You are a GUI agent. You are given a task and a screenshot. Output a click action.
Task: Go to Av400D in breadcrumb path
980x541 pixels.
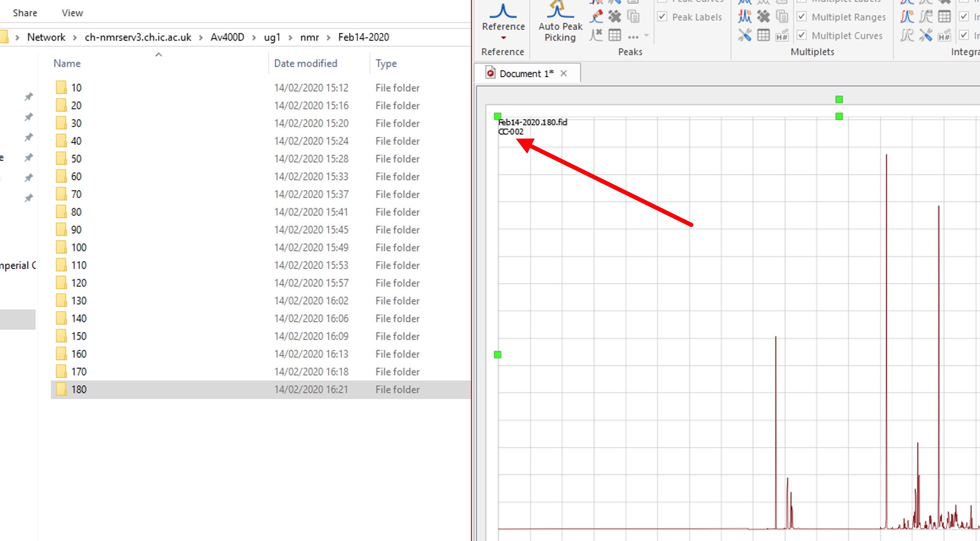tap(227, 37)
